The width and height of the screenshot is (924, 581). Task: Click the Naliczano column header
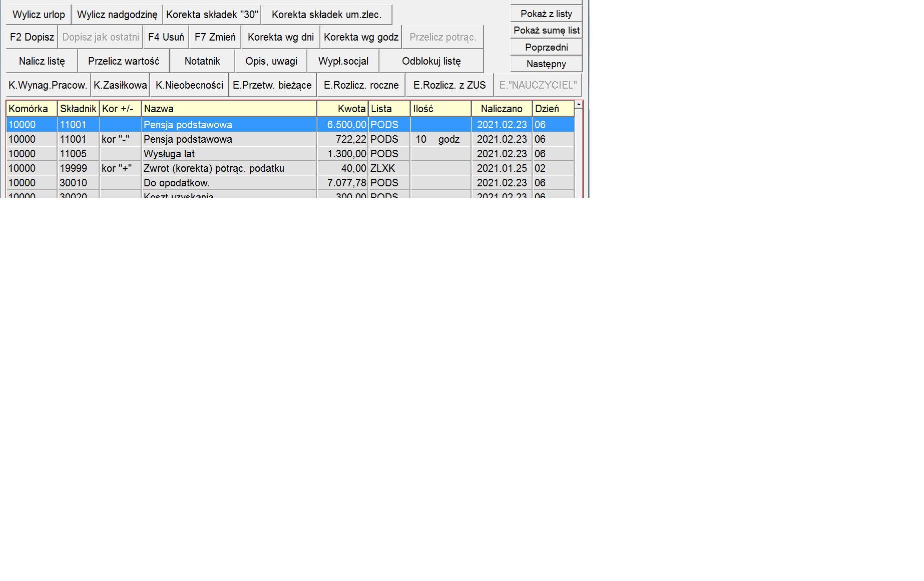point(502,109)
